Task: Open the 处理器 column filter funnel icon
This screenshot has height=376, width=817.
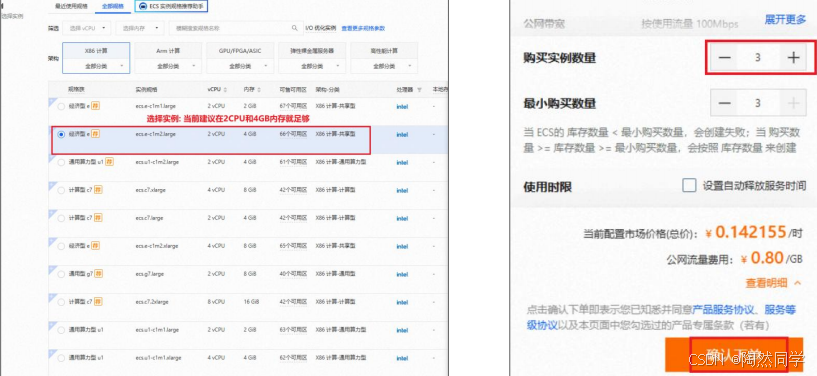Action: coord(419,90)
